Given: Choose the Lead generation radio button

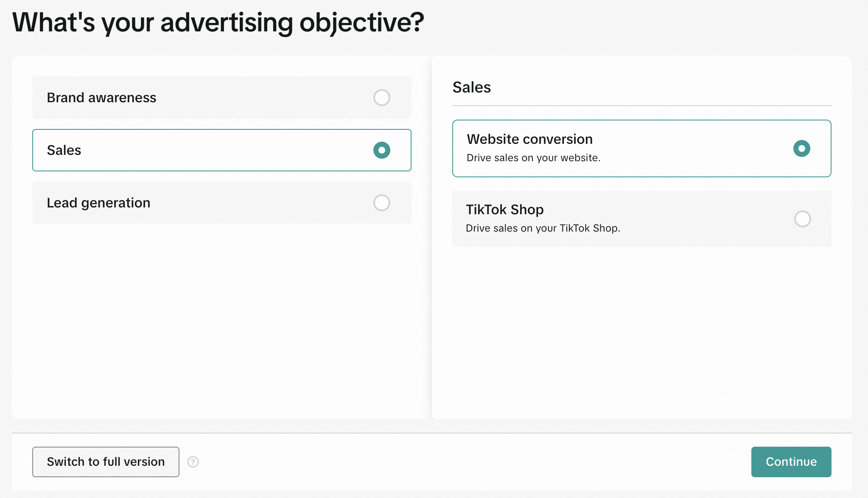Looking at the screenshot, I should [381, 203].
